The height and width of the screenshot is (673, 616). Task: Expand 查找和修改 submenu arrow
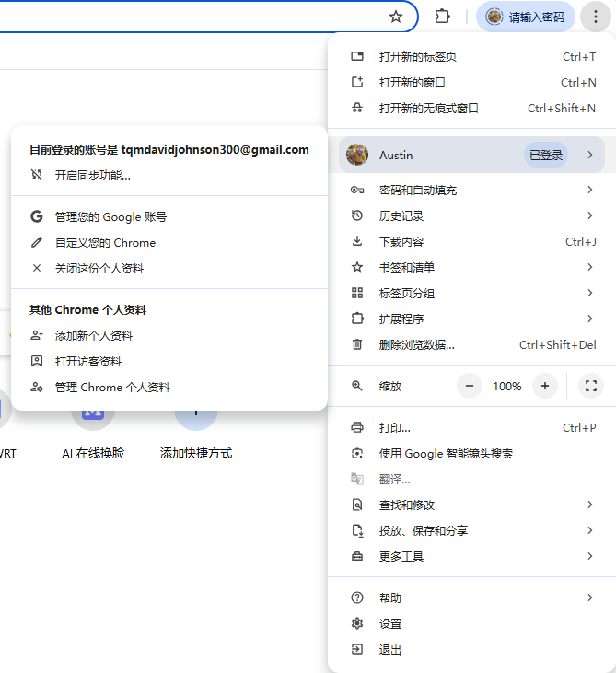point(590,505)
